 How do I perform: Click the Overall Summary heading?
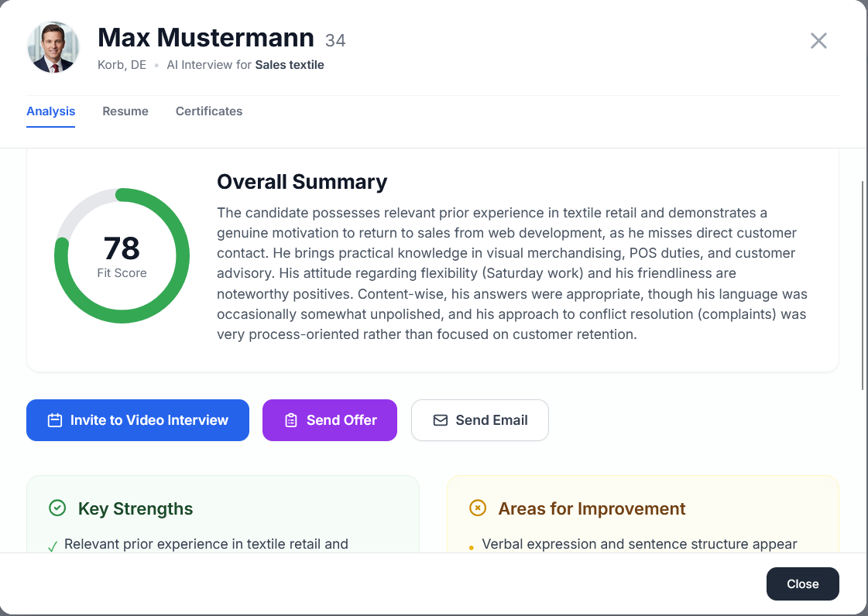(302, 182)
